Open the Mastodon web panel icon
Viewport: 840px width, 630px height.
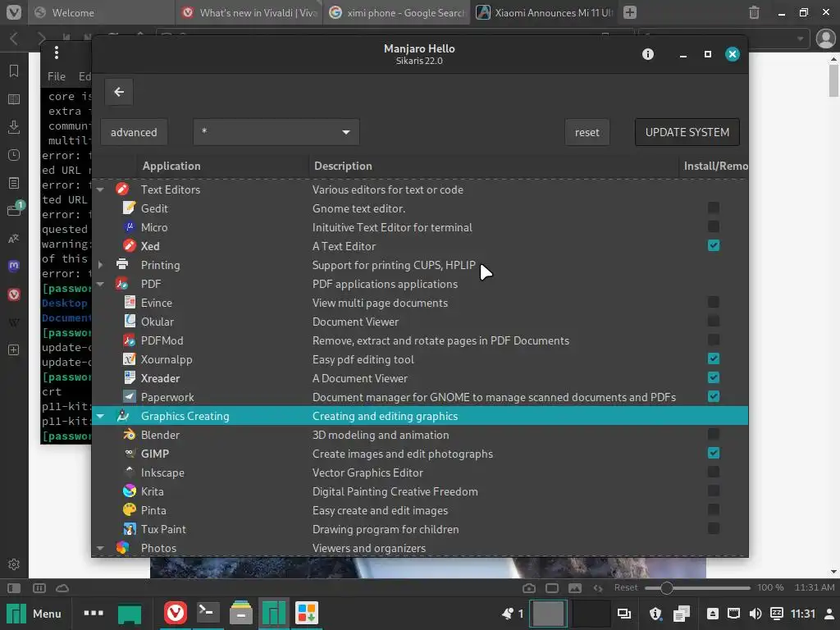(14, 267)
